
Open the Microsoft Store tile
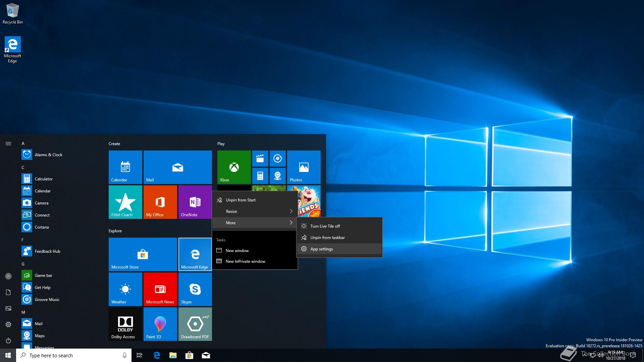[143, 254]
